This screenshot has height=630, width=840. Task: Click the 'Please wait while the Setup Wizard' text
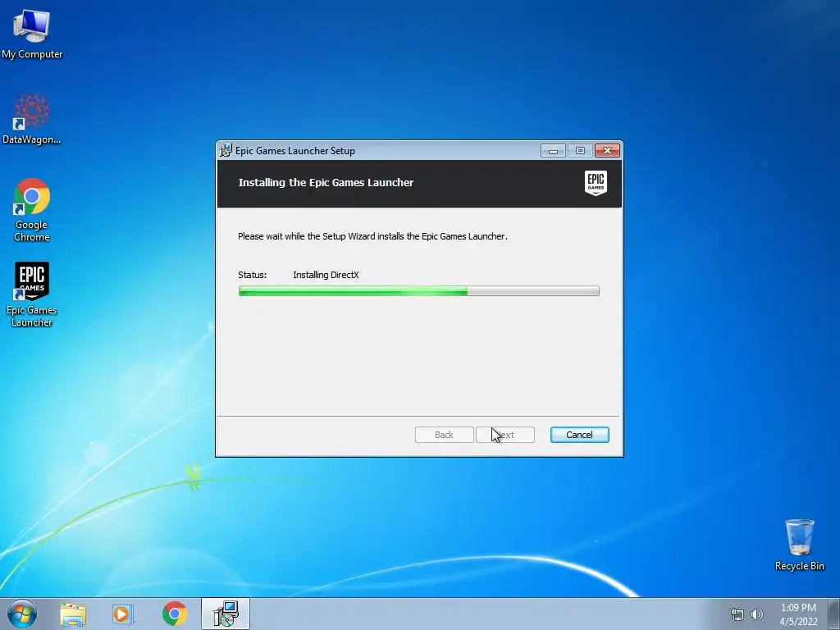372,236
